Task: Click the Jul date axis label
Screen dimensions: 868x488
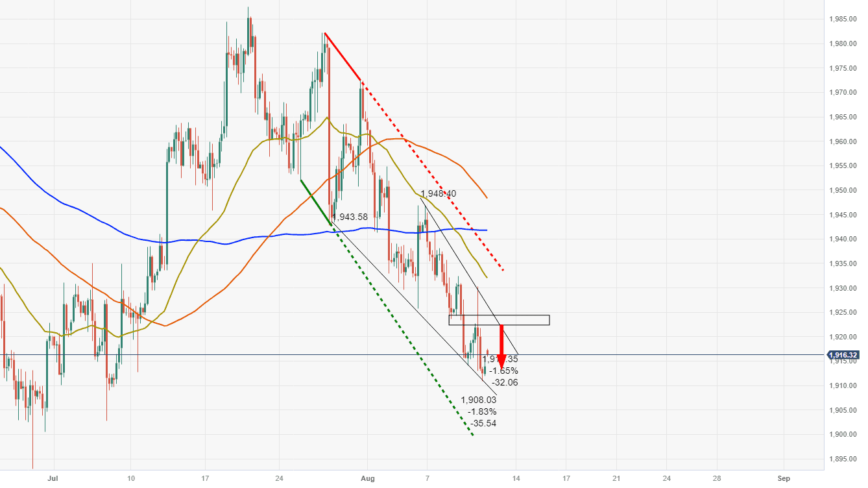Action: (x=53, y=478)
